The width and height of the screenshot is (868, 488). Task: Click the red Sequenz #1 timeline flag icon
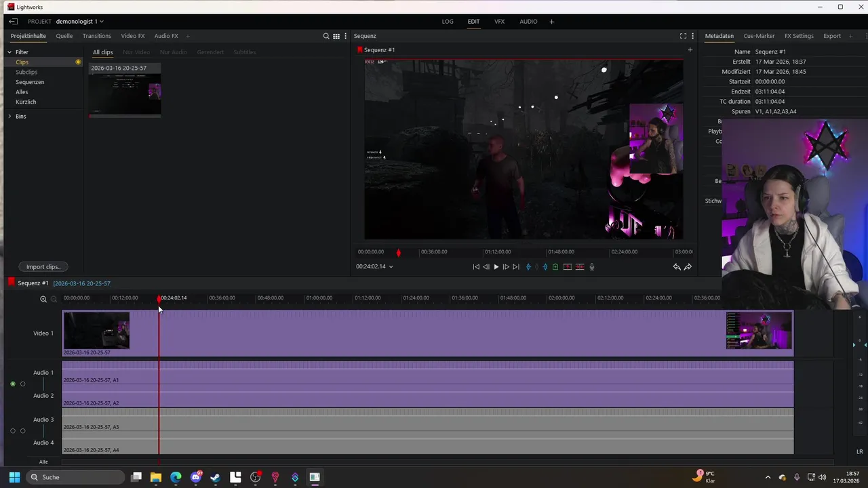[x=11, y=283]
